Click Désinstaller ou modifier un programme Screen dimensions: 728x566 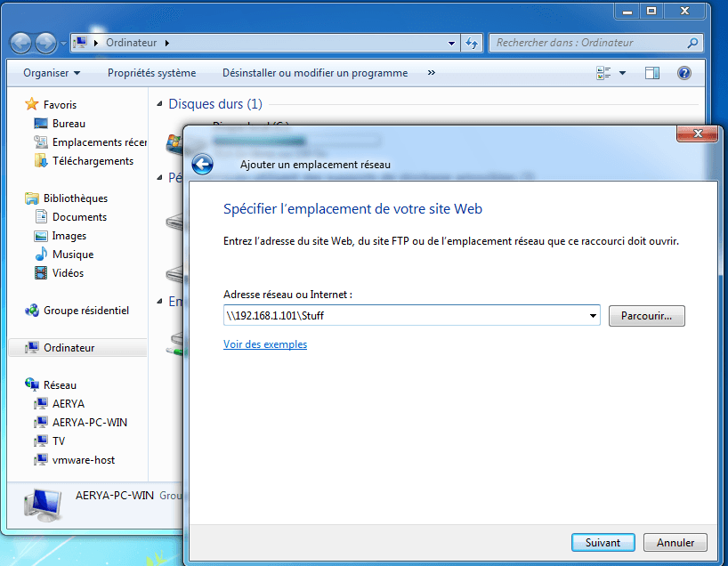coord(315,73)
